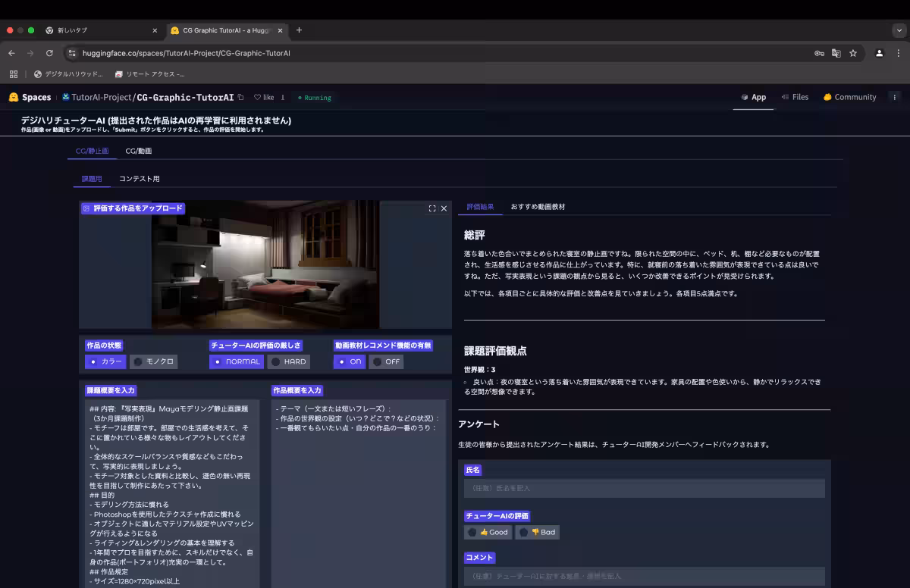This screenshot has width=910, height=588.
Task: Turn OFF 動画教材レコメンド機能
Action: [x=386, y=361]
